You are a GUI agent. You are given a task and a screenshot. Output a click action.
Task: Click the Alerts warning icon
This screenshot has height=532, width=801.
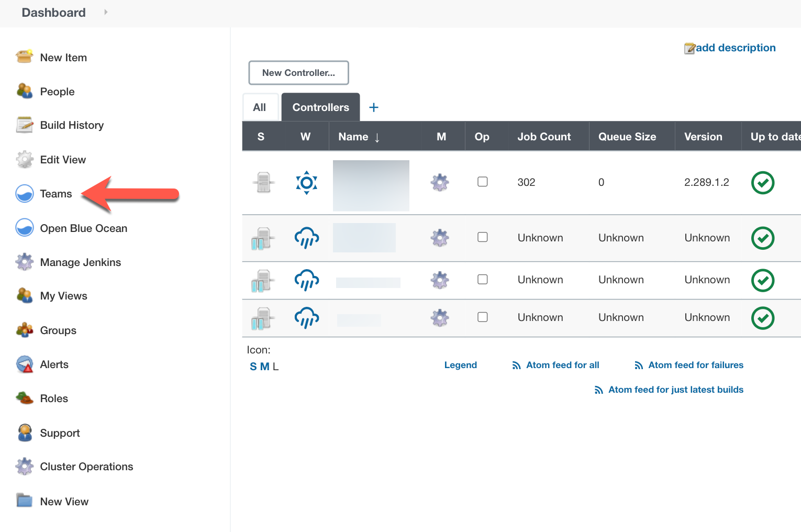(25, 364)
